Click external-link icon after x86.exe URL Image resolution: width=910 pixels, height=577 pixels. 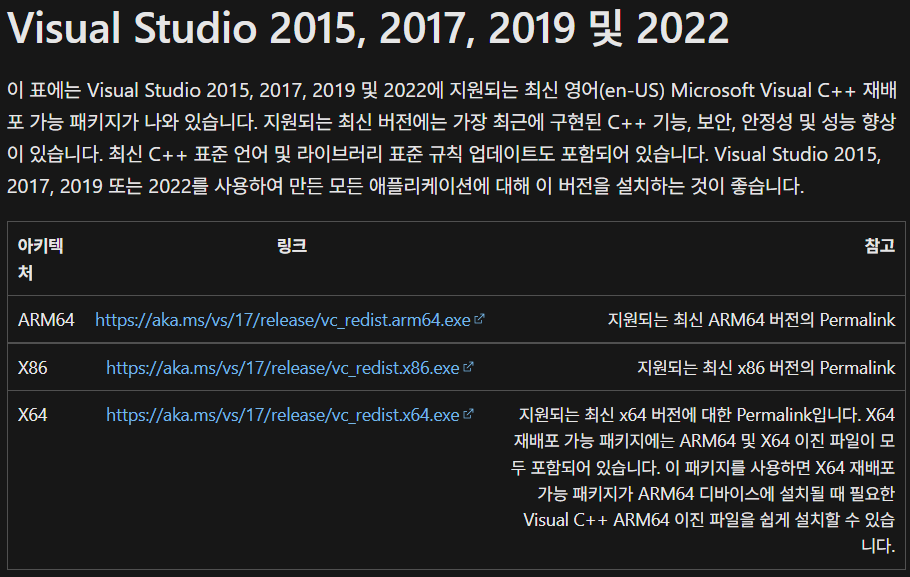[468, 367]
